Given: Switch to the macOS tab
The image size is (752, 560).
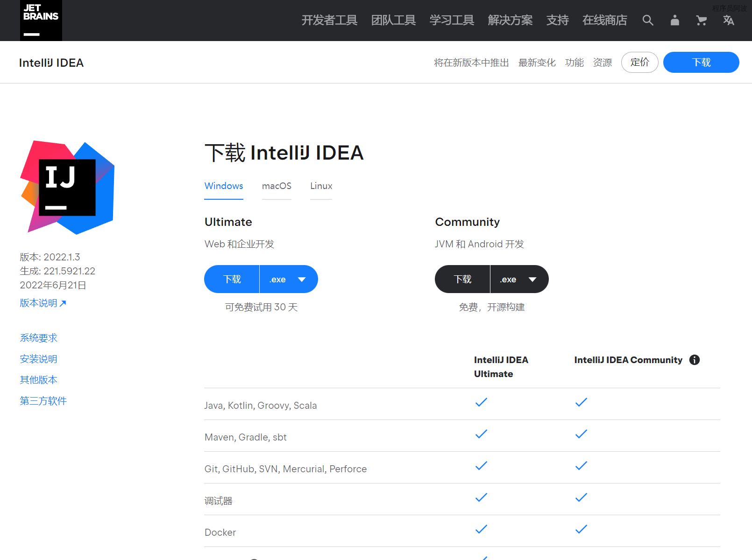Looking at the screenshot, I should coord(277,186).
